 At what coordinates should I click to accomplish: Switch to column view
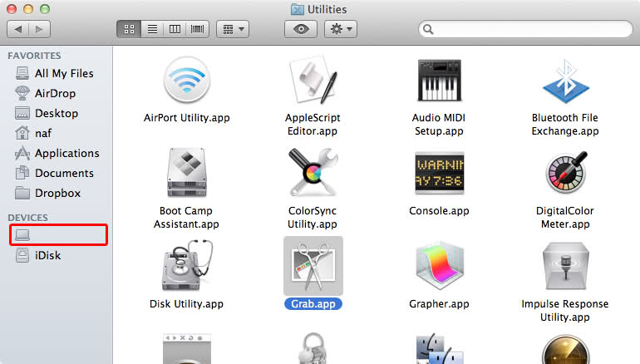[x=175, y=29]
